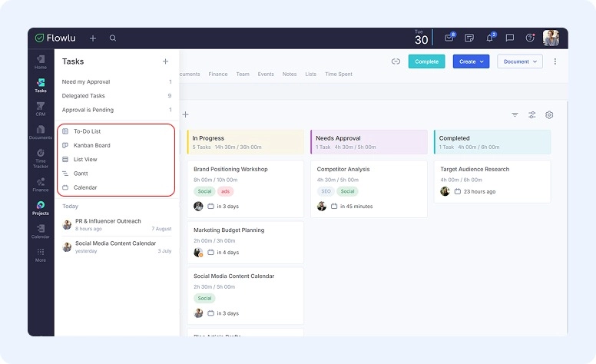Screen dimensions: 596x364
Task: Select Calendar view in Tasks panel
Action: click(x=116, y=187)
